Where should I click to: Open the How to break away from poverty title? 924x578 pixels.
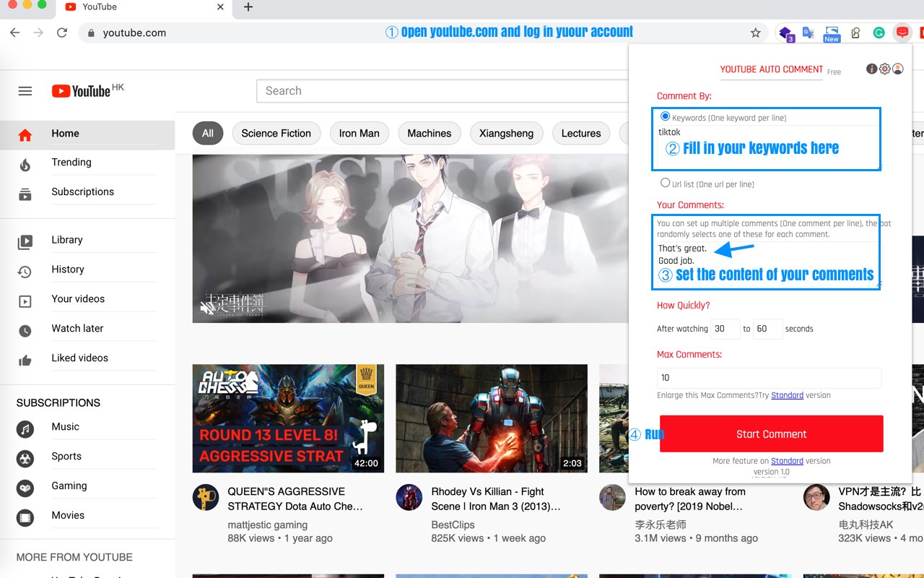coord(690,499)
